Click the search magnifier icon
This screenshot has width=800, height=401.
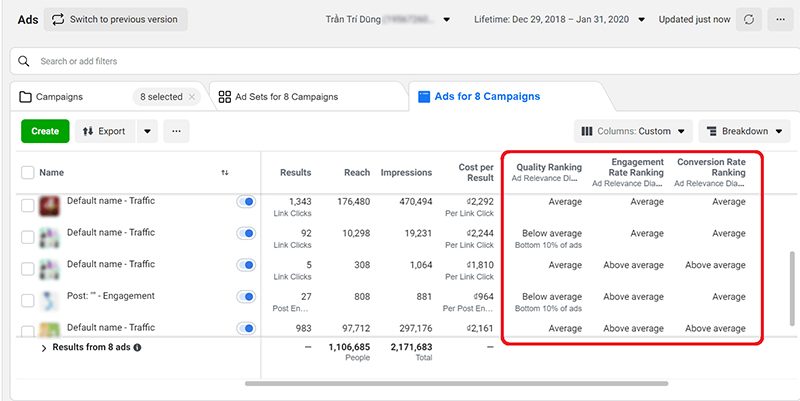click(x=23, y=61)
